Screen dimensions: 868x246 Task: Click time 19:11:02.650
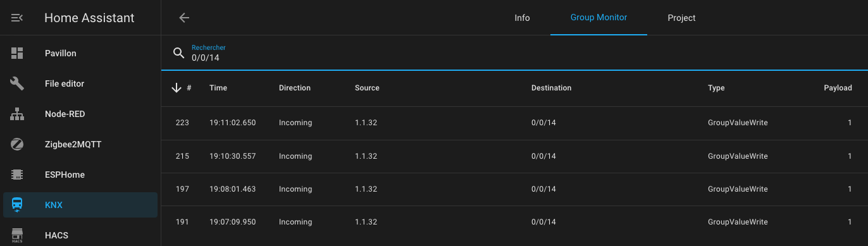tap(232, 123)
